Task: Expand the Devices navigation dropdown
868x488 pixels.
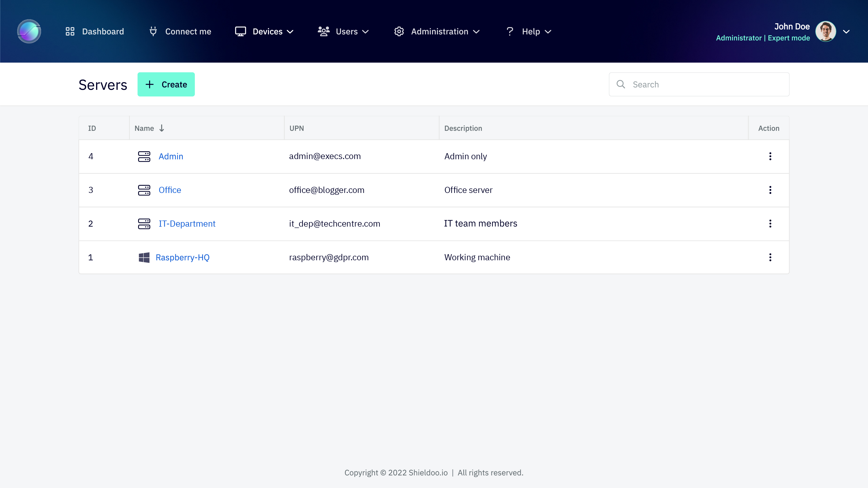Action: 290,32
